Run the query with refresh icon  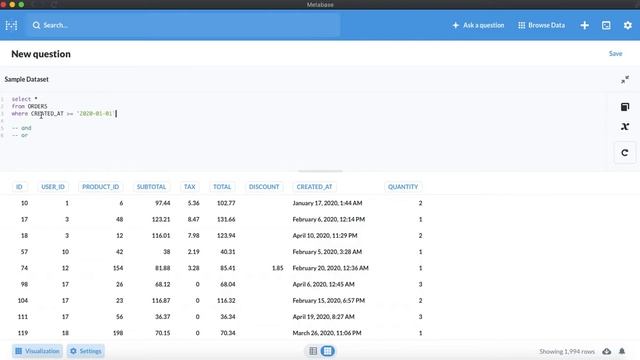click(625, 153)
